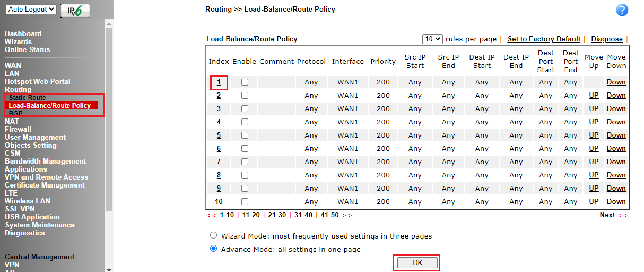Choose the Advance Mode radio option
644x272 pixels.
point(214,249)
